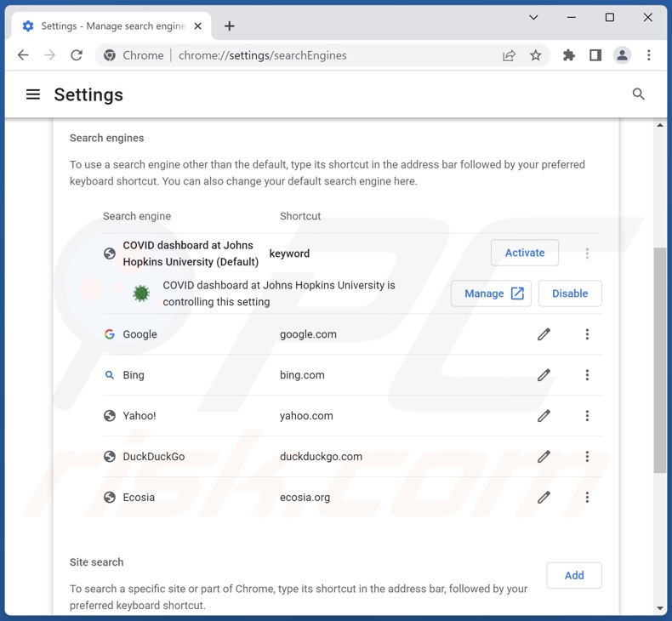Open the tab search chevron dropdown

coord(533,18)
